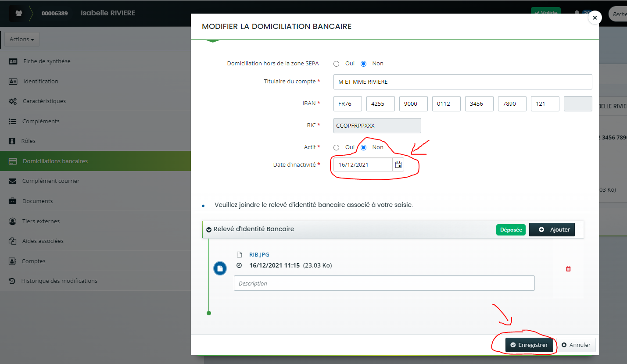This screenshot has width=627, height=364.
Task: Click the Titulaire du compte field
Action: (462, 82)
